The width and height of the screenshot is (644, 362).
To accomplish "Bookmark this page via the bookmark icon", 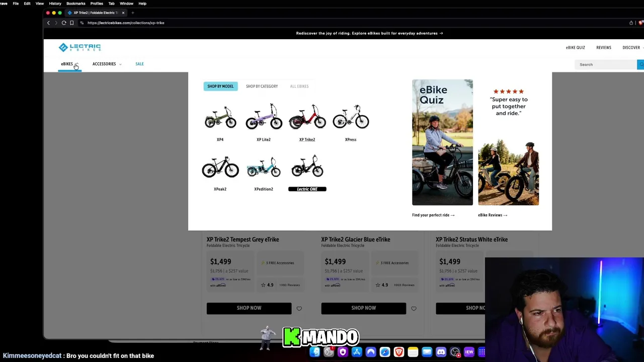I will tap(71, 23).
